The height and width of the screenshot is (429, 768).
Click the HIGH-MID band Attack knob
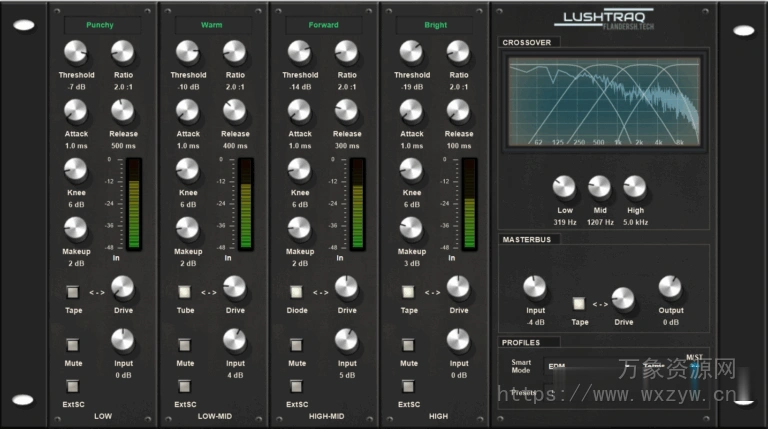tap(299, 111)
